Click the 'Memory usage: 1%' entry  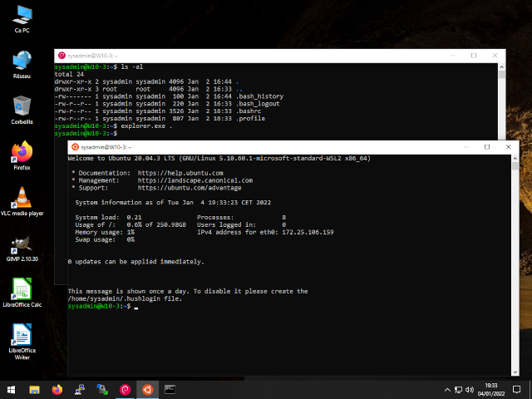pos(105,232)
